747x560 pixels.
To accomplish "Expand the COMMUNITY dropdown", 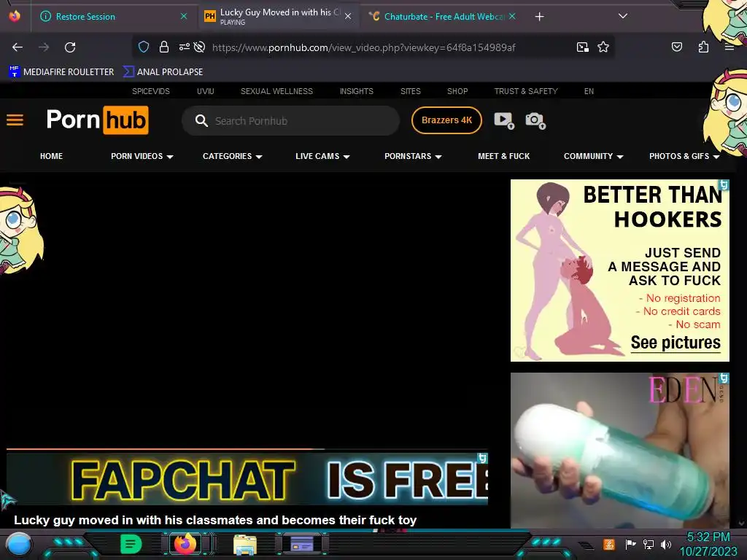I will (594, 156).
